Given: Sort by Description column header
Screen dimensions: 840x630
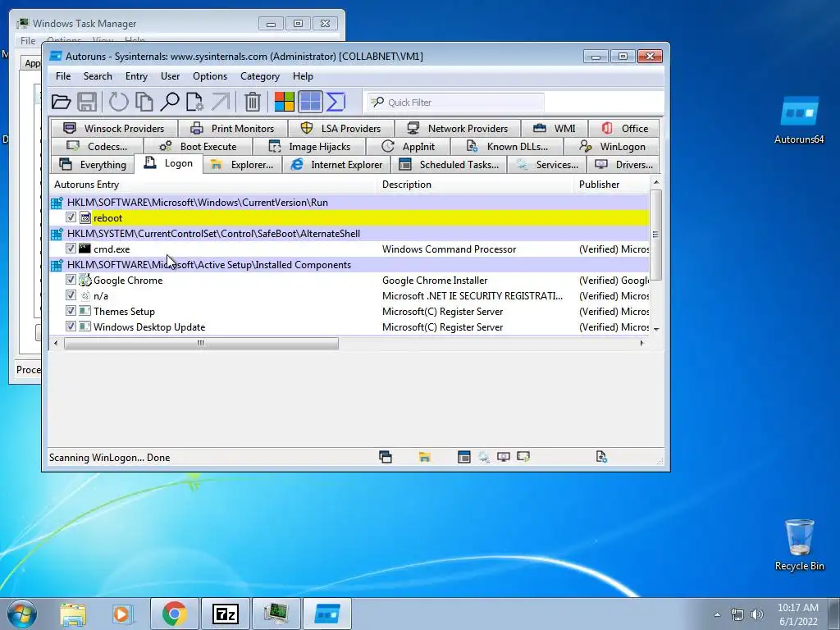Looking at the screenshot, I should point(476,185).
